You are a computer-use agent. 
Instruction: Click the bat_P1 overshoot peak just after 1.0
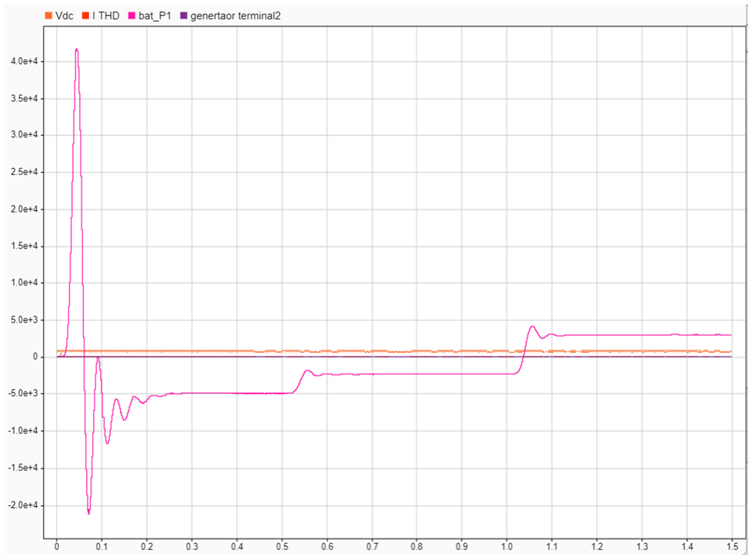pos(532,326)
